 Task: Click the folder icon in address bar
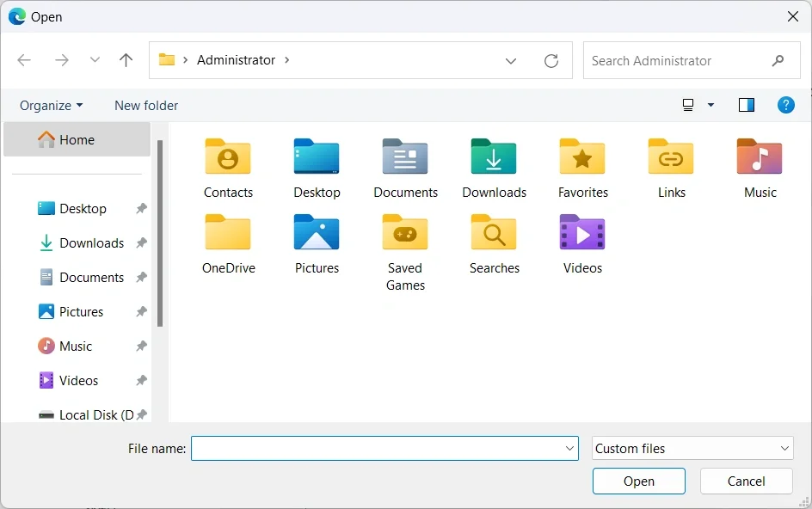pos(166,59)
